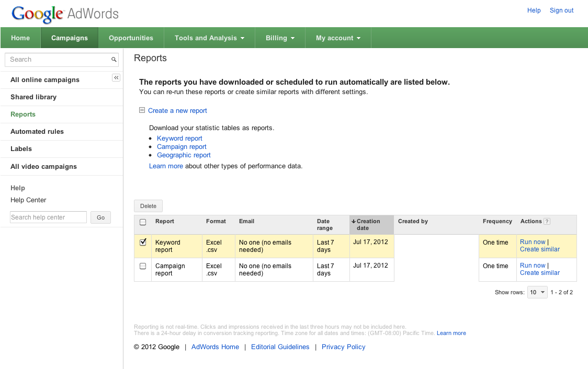
Task: Open the AdWords Home footer link
Action: 215,347
